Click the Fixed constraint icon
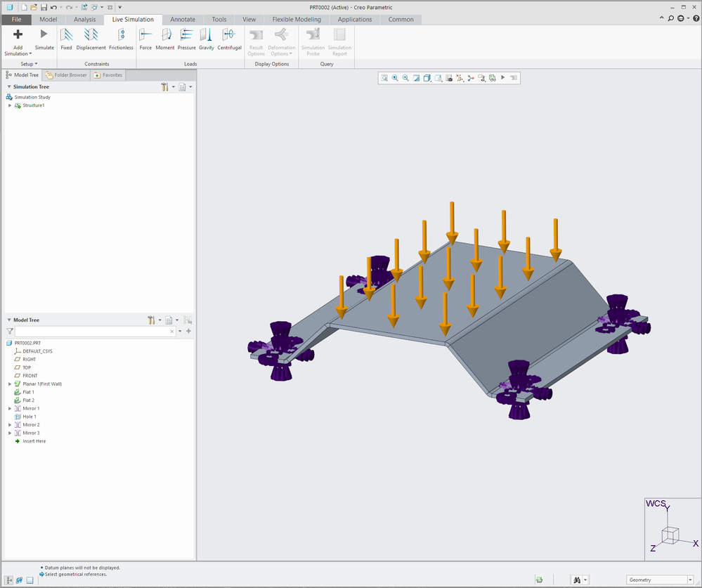 [x=66, y=38]
